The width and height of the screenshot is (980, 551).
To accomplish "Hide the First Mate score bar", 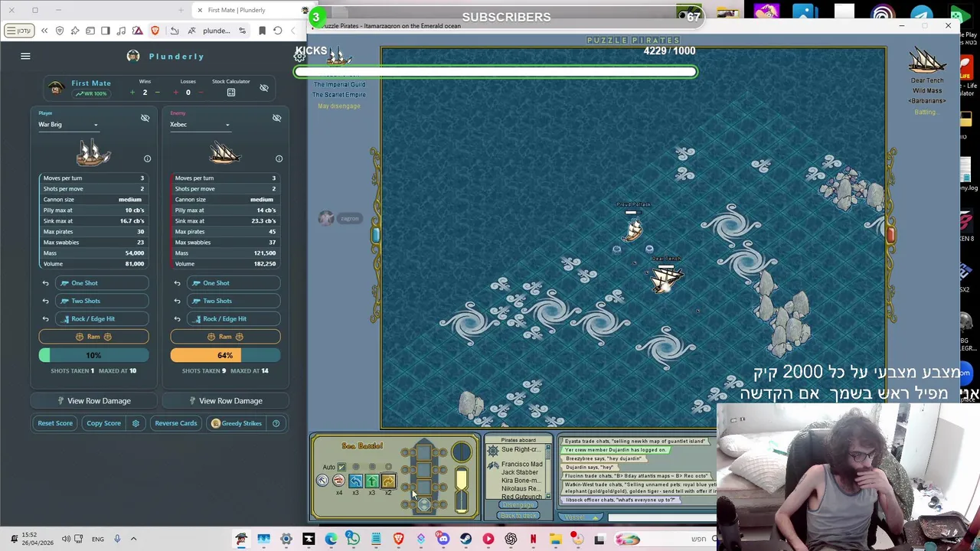I will (x=263, y=88).
